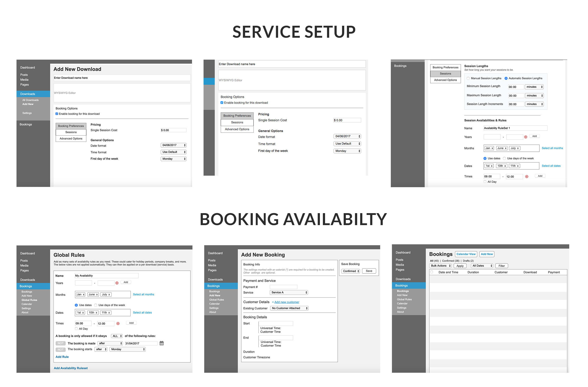This screenshot has height=387, width=588.
Task: Switch to Advanced Options tab in Add New Download
Action: tap(71, 139)
